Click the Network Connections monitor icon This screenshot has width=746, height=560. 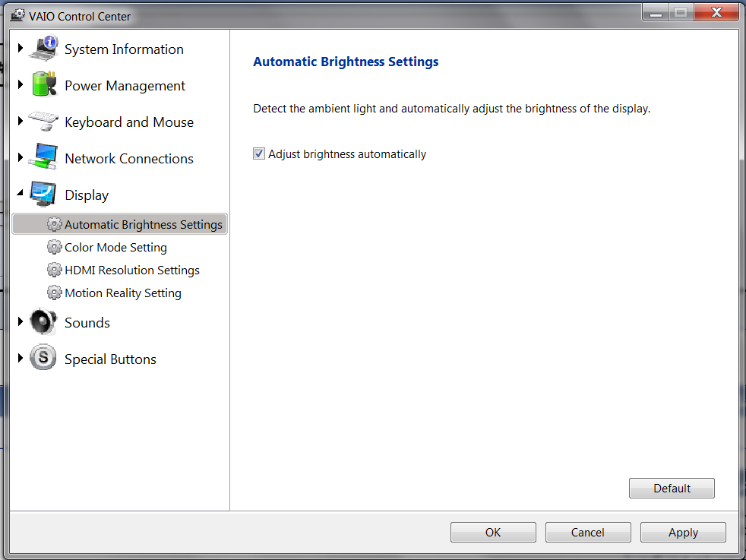tap(43, 157)
